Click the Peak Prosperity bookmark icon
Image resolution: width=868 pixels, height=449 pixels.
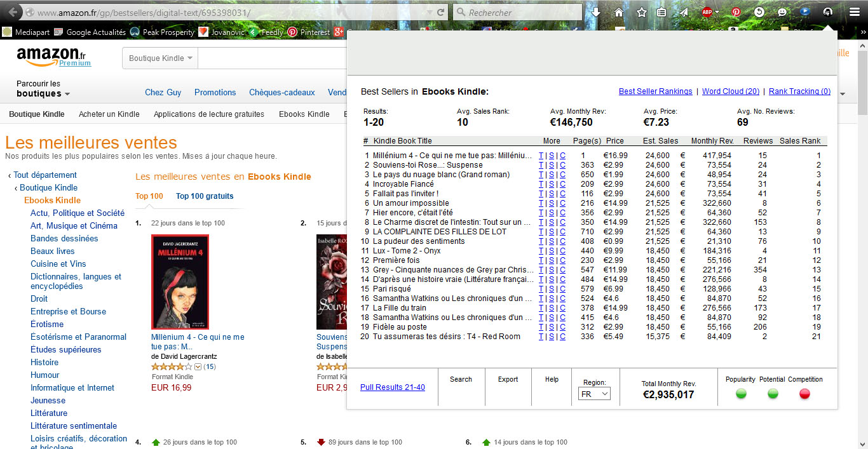point(135,32)
